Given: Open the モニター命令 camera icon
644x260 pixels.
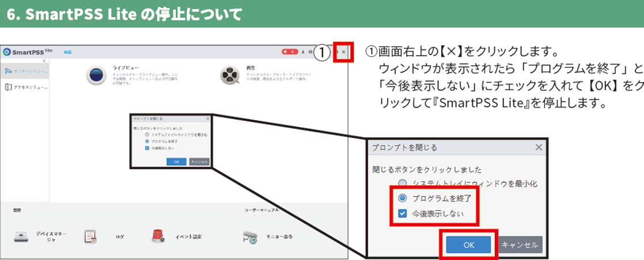Looking at the screenshot, I should coord(250,237).
